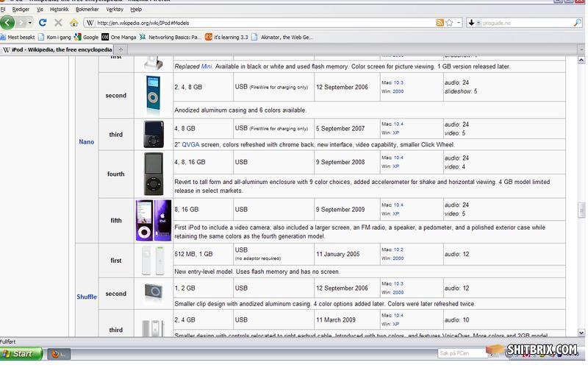
Task: Click the purple fifth-generation Nano image
Action: tap(154, 220)
